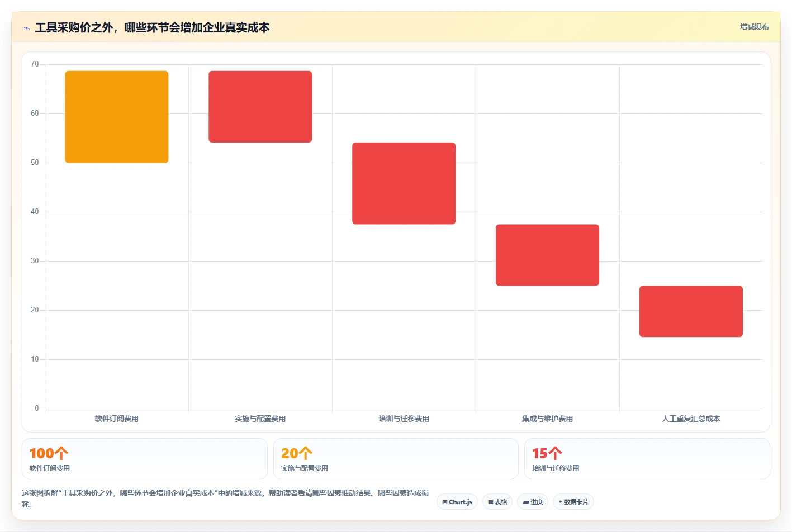792x532 pixels.
Task: Click the y-axis value 20
Action: pyautogui.click(x=35, y=310)
